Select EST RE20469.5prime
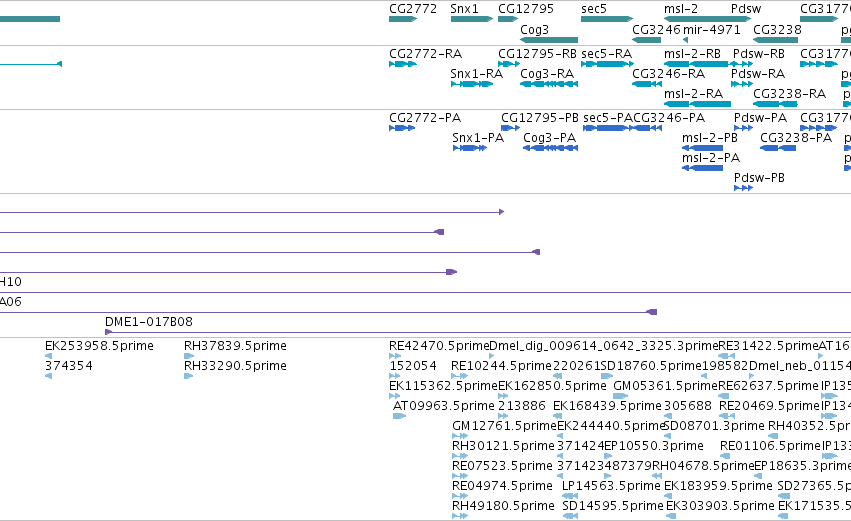Screen dimensions: 851x521 point(769,406)
